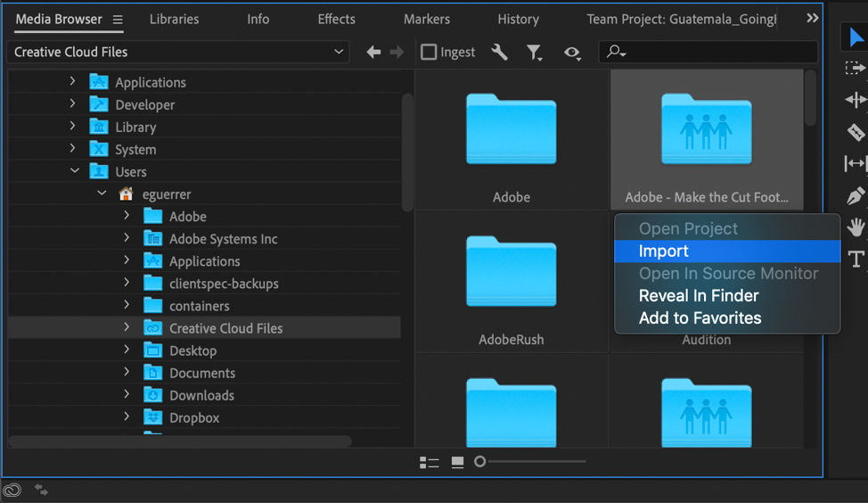The width and height of the screenshot is (868, 503).
Task: Expand the containers folder
Action: pos(127,304)
